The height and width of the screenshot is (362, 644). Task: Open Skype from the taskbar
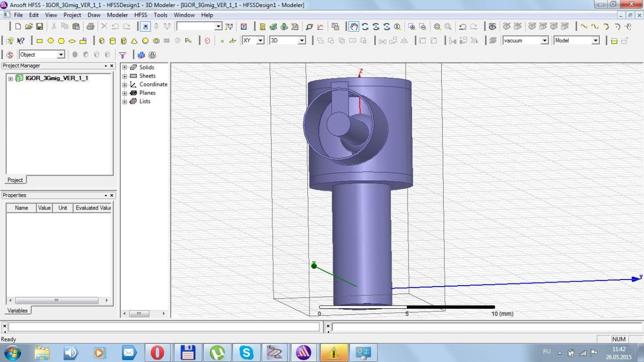click(246, 352)
